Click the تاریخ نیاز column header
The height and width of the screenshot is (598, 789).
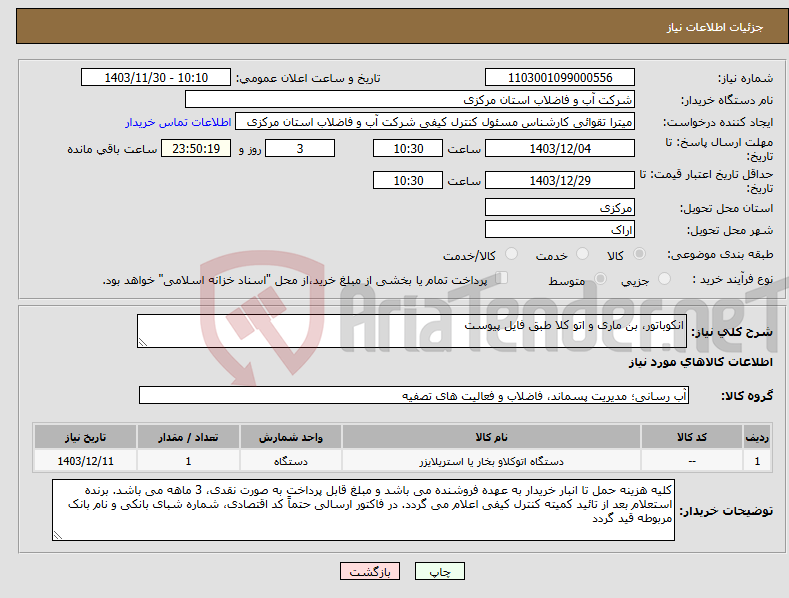tap(86, 437)
